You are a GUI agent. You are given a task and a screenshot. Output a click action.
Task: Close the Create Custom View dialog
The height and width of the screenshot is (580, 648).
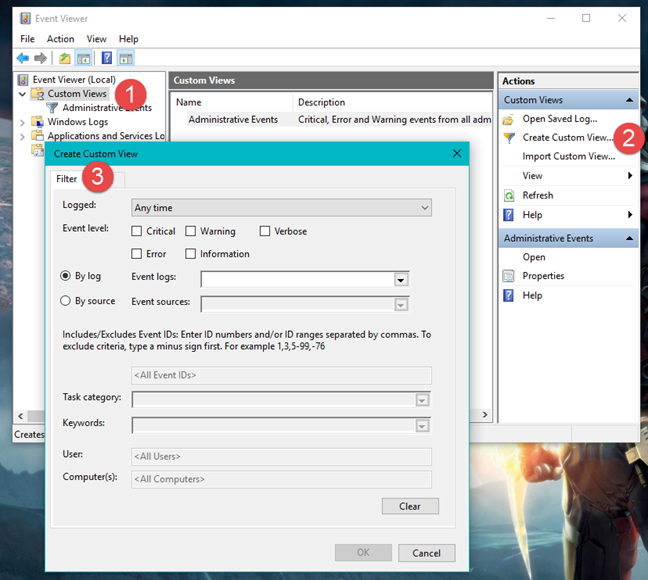tap(457, 153)
